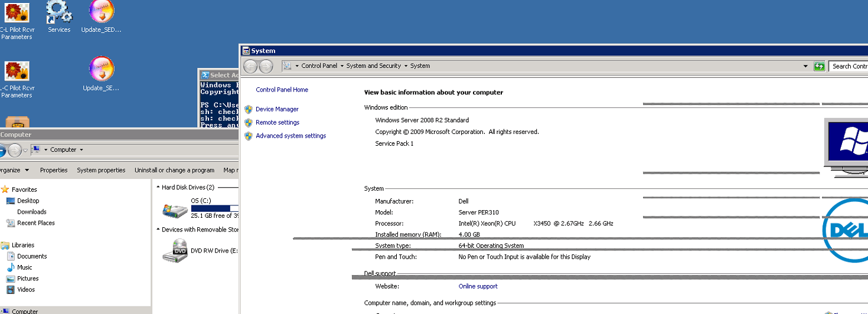Click the refresh icon next to search box
The height and width of the screenshot is (314, 868).
click(x=819, y=66)
